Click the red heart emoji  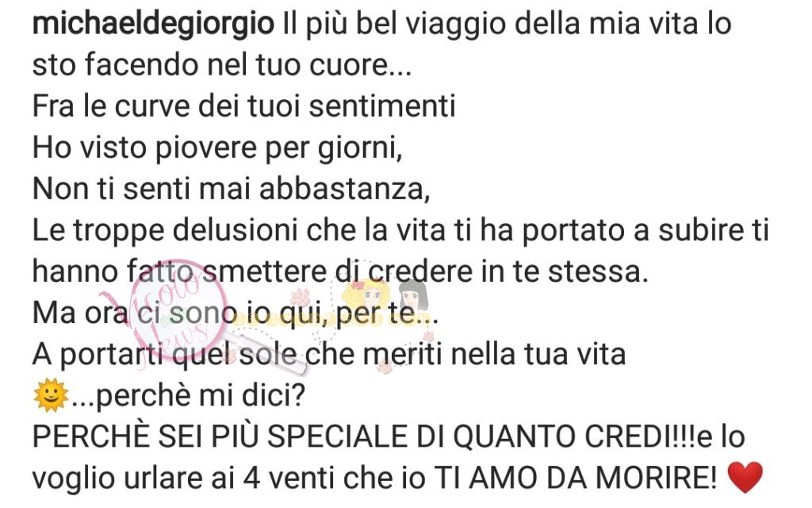click(x=745, y=477)
